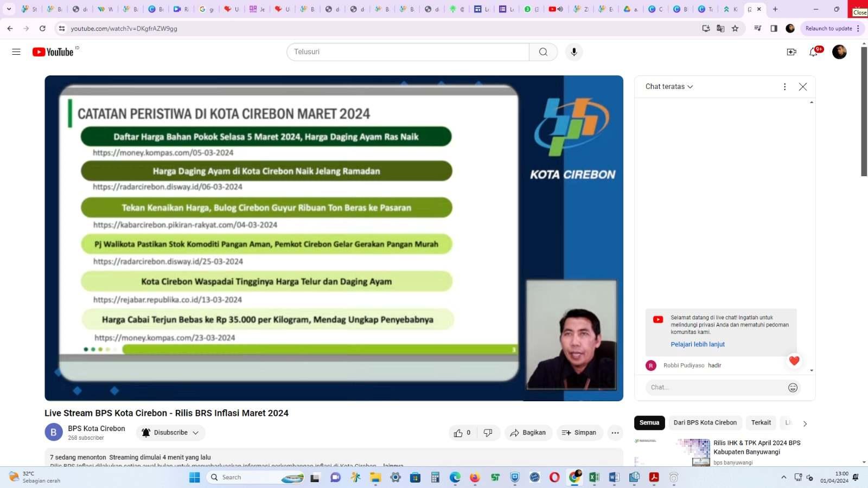Open Chrome three-dot menu next to Relaunch
Viewport: 868px width, 488px height.
coord(858,28)
